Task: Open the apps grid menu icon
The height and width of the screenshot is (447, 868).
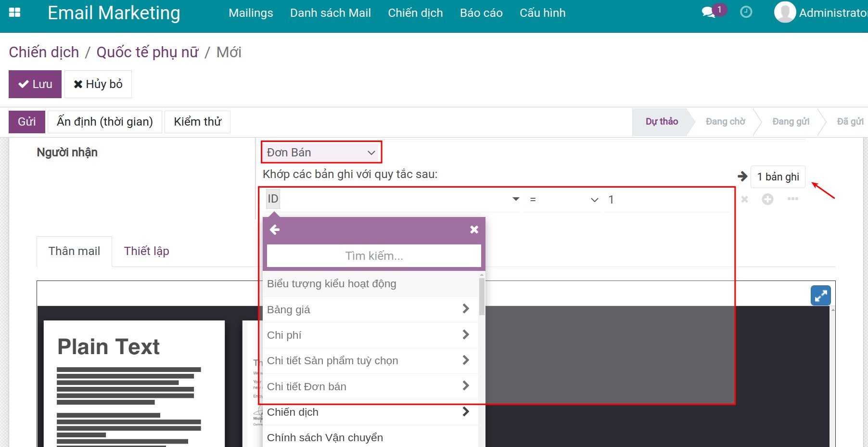Action: pyautogui.click(x=15, y=13)
